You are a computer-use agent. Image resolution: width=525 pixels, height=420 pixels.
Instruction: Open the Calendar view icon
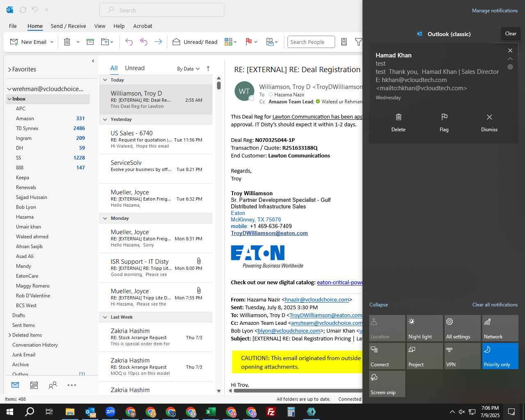tap(34, 385)
